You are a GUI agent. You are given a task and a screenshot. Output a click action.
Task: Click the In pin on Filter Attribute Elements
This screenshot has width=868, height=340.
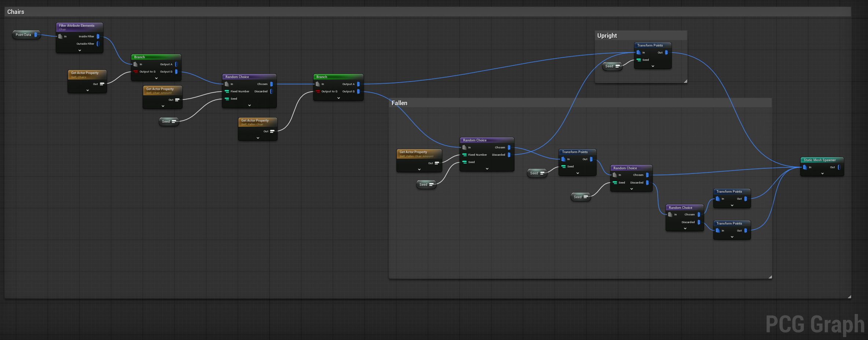point(61,36)
